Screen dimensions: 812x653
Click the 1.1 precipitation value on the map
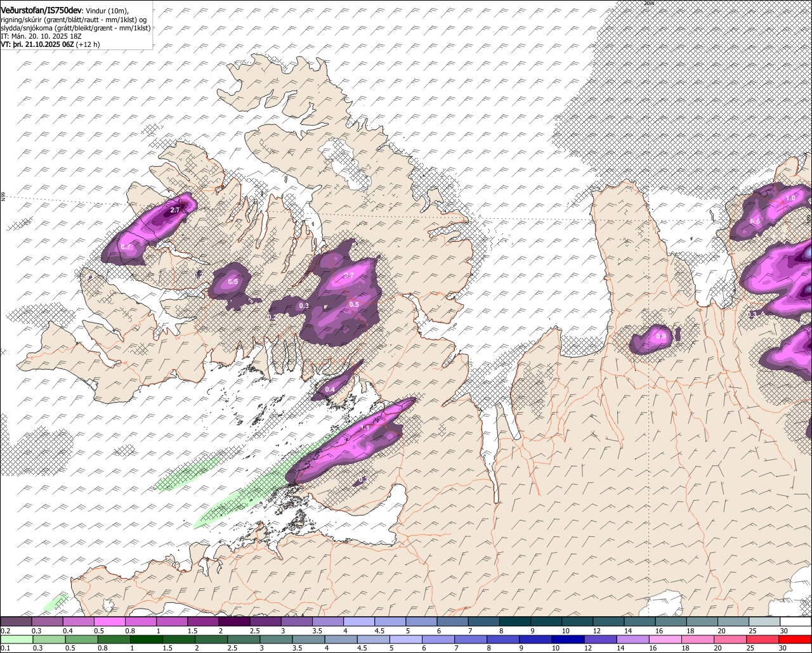pyautogui.click(x=365, y=428)
